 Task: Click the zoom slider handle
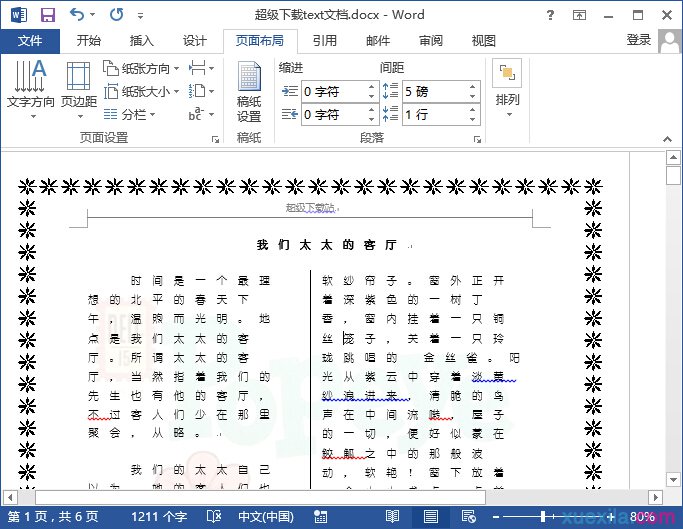click(x=543, y=517)
